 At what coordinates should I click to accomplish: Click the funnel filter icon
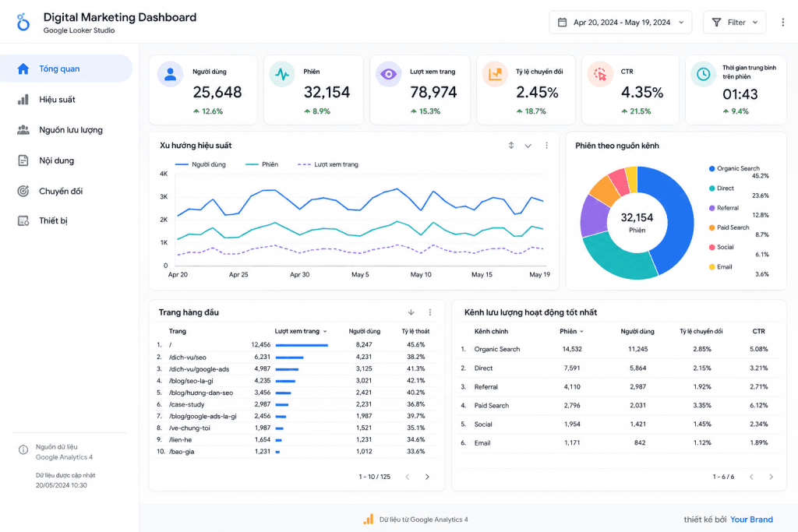coord(716,23)
